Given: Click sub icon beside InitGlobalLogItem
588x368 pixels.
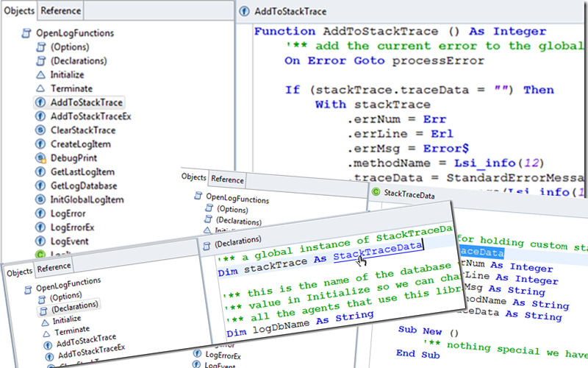Looking at the screenshot, I should 40,199.
